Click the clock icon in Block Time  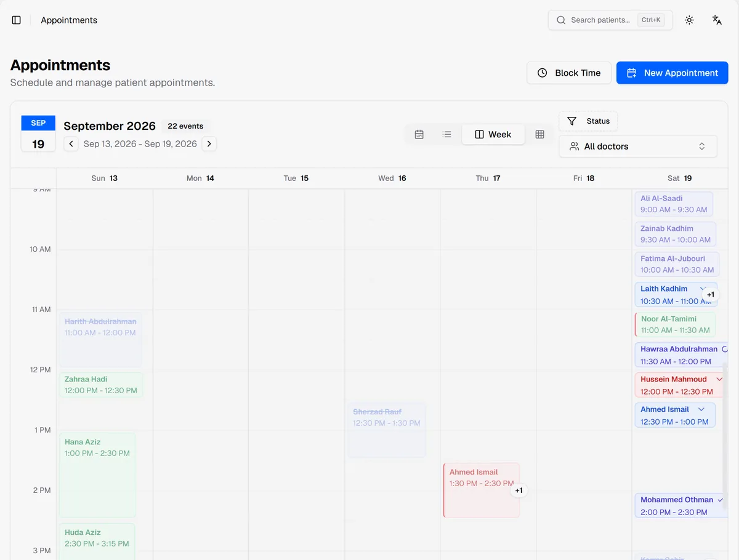click(542, 73)
